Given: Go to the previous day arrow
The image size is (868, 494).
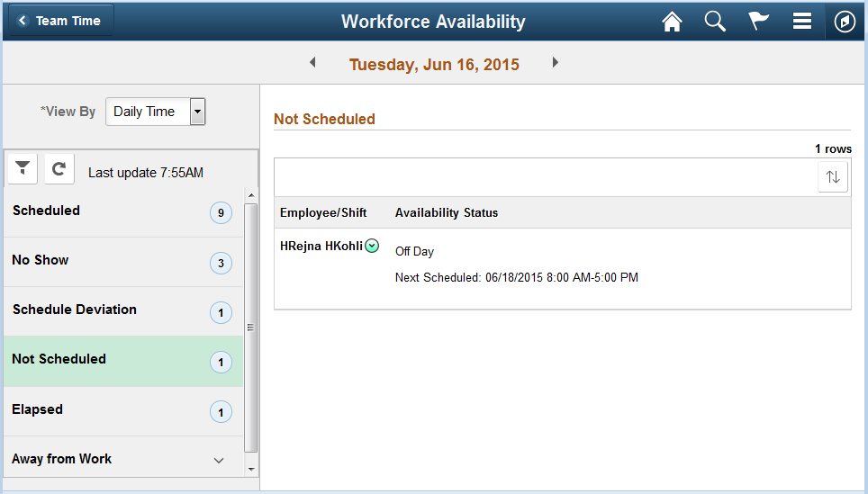Looking at the screenshot, I should [312, 62].
